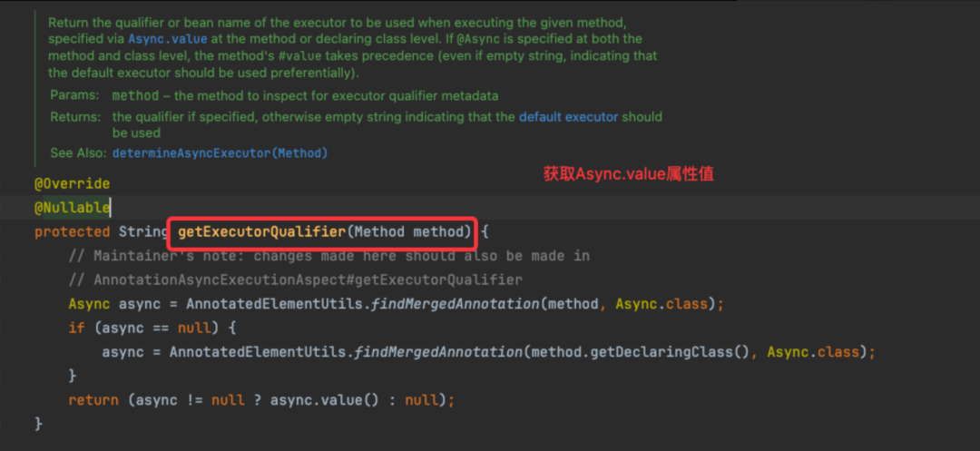This screenshot has width=980, height=451.
Task: Click the closing brace of the method
Action: pos(39,424)
